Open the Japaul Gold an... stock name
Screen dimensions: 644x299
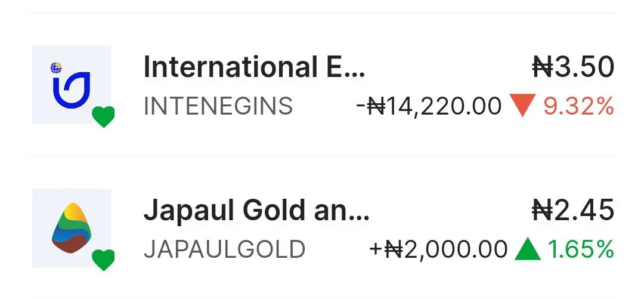(256, 210)
